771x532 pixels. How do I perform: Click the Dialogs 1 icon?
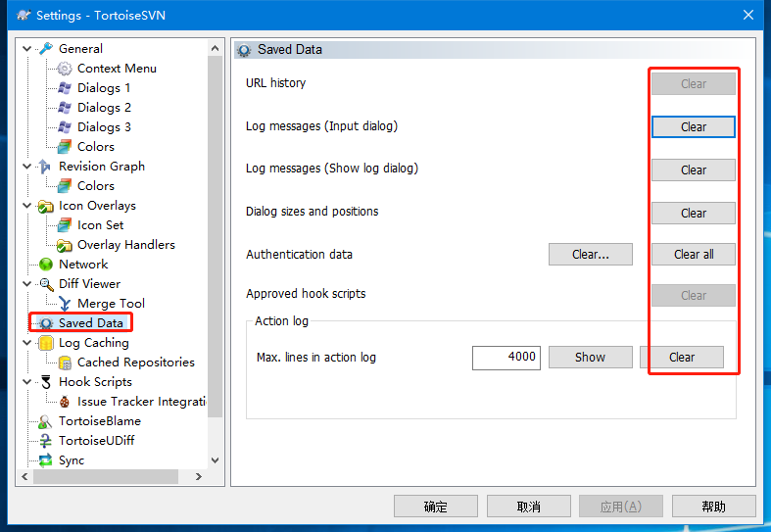(x=65, y=88)
